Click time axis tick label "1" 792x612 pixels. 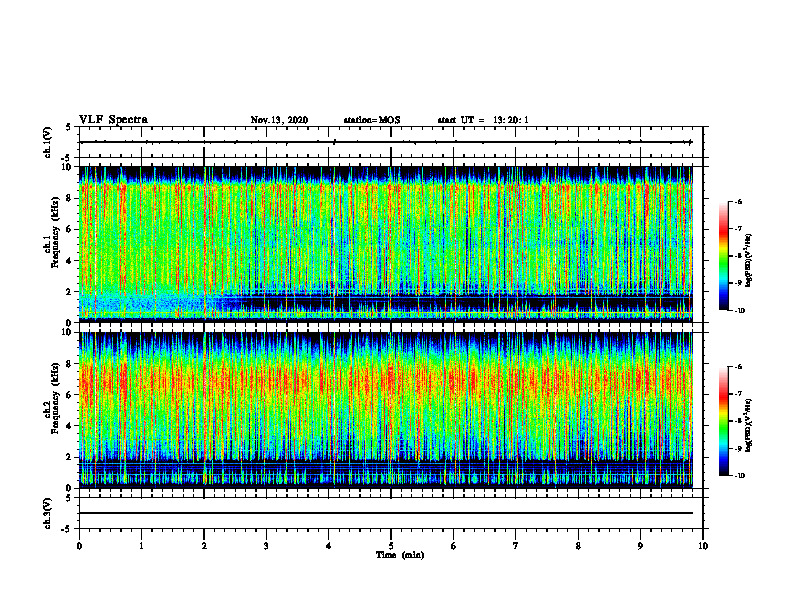click(x=141, y=546)
